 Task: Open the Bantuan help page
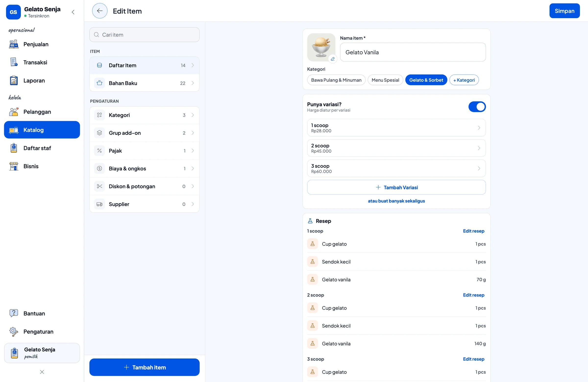(x=42, y=313)
